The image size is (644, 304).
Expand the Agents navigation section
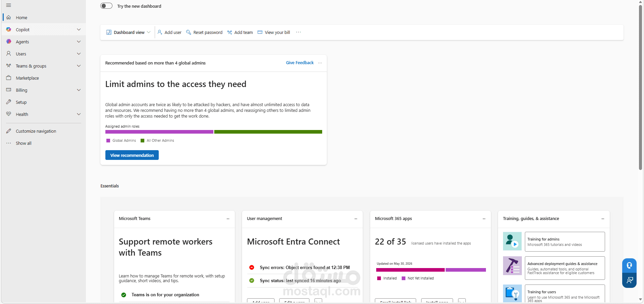click(79, 42)
